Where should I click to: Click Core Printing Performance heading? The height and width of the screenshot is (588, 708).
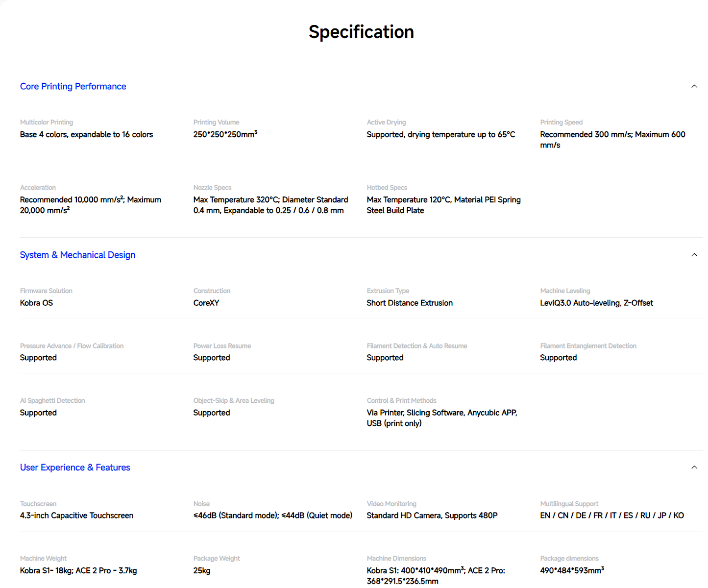coord(73,86)
